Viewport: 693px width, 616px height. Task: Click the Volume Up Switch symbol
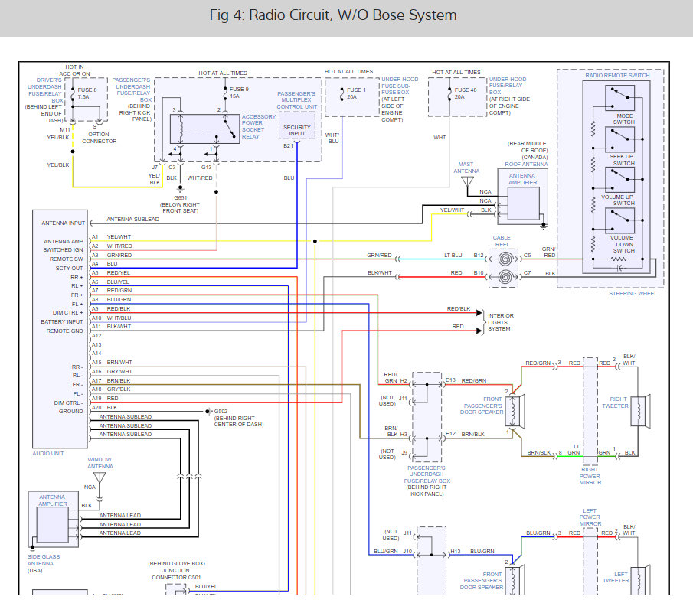tap(619, 180)
